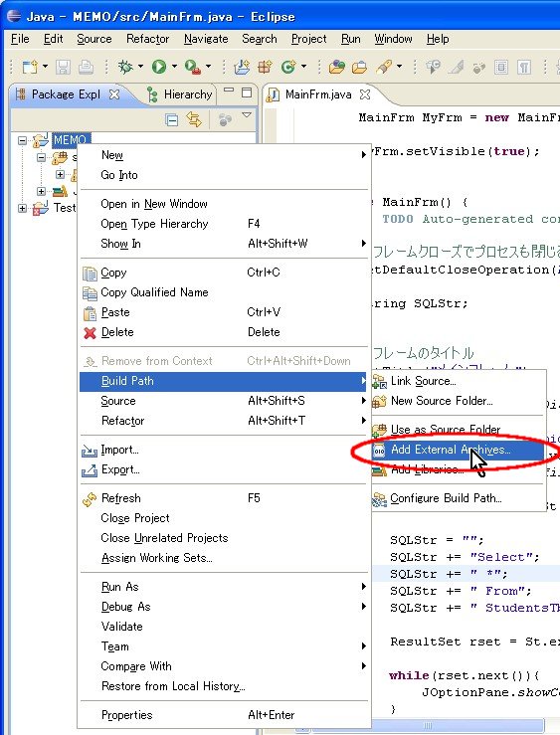Click the Open Task folder icon
The height and width of the screenshot is (735, 560).
tap(359, 67)
